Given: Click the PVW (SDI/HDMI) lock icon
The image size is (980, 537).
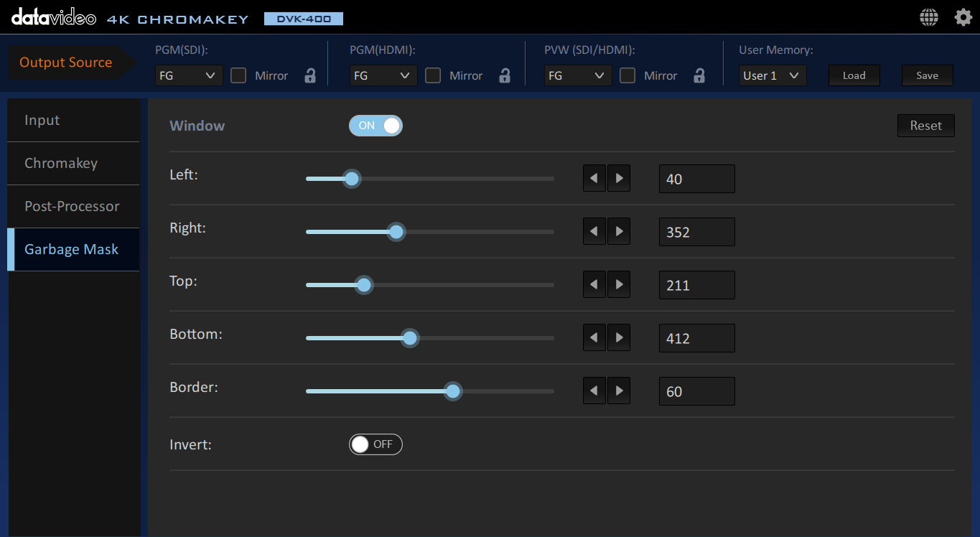Looking at the screenshot, I should coord(699,75).
